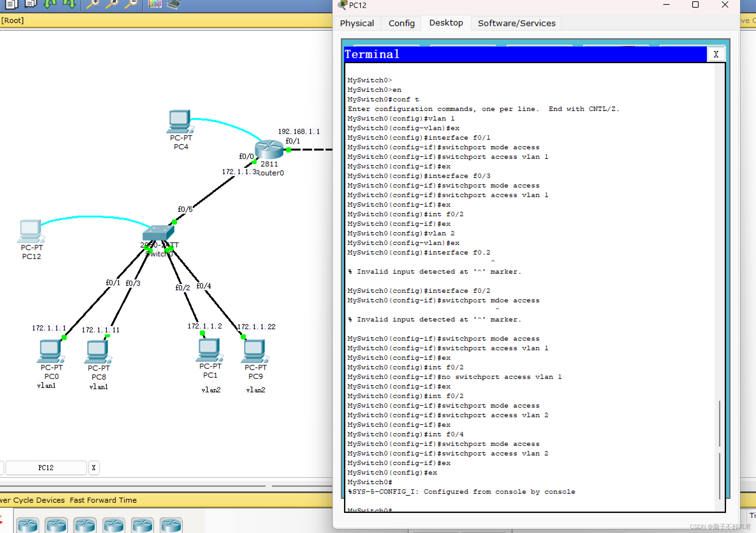This screenshot has width=756, height=533.
Task: Click the PC9 computer icon
Action: [x=254, y=351]
